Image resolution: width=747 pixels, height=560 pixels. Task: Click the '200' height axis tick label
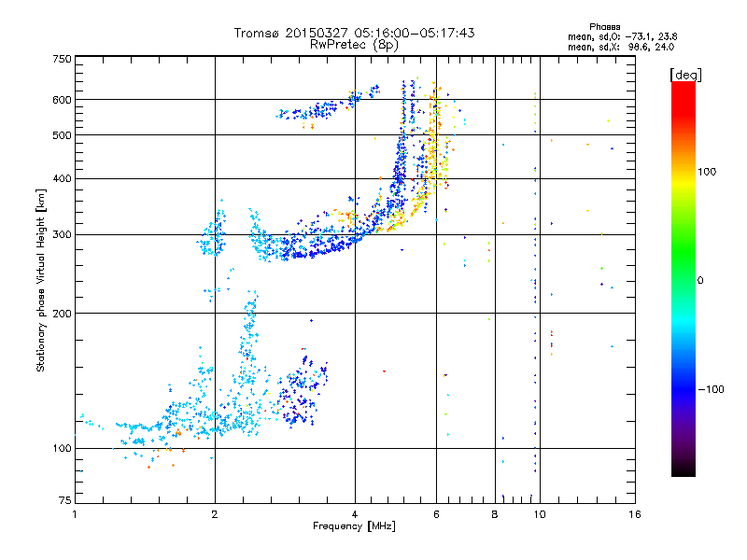[x=62, y=314]
